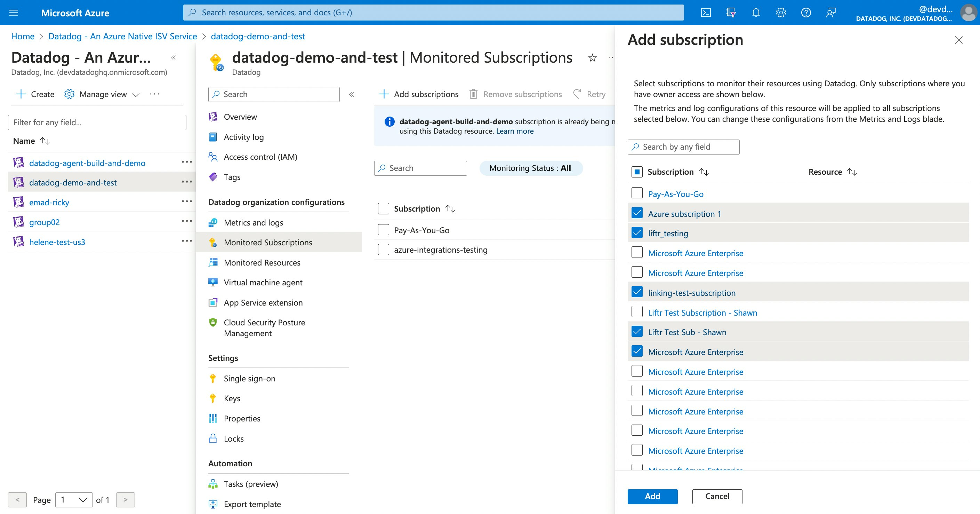Toggle the select-all Subscription checkbox
Screen dimensions: 980x514
point(636,172)
